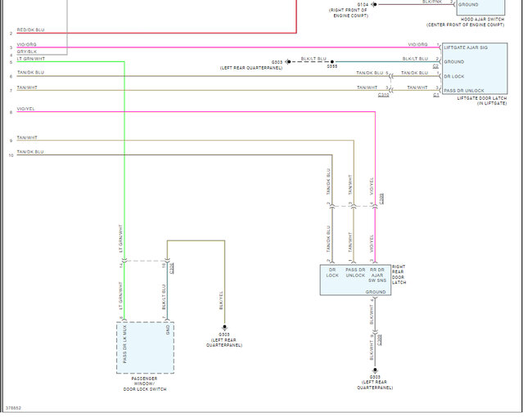Click the LIFTGATE AJAR SIG pin label

pos(466,47)
